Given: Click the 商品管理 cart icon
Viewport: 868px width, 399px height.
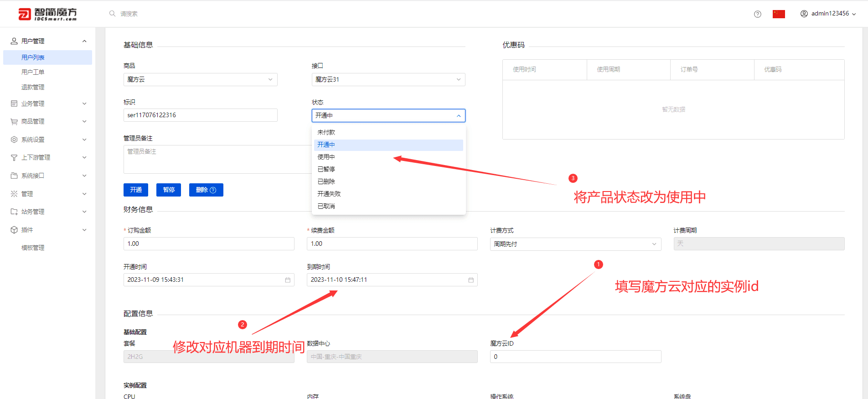Looking at the screenshot, I should (x=14, y=121).
